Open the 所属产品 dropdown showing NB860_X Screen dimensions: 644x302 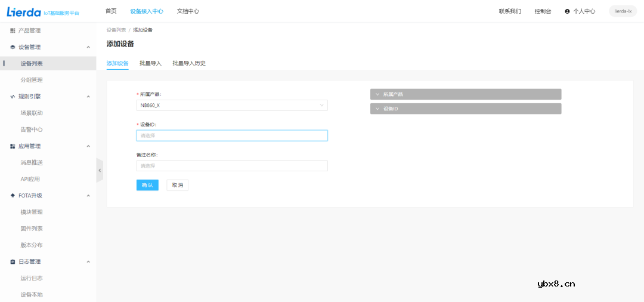[x=232, y=106]
